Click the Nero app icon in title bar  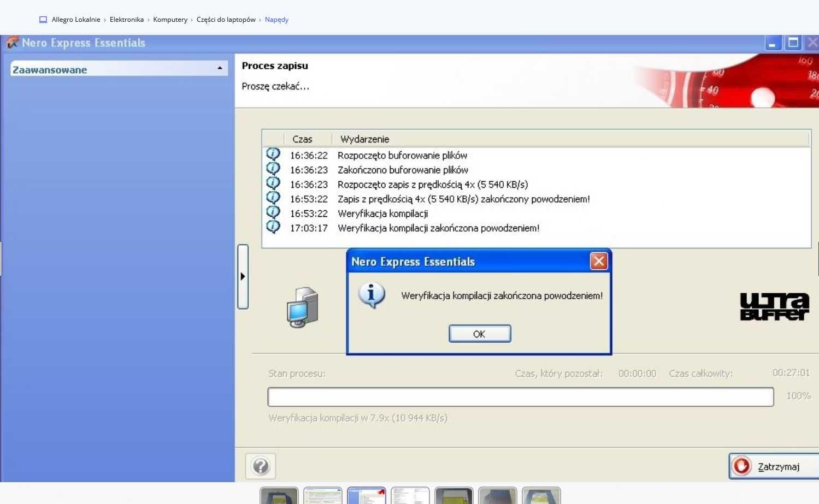coord(12,43)
